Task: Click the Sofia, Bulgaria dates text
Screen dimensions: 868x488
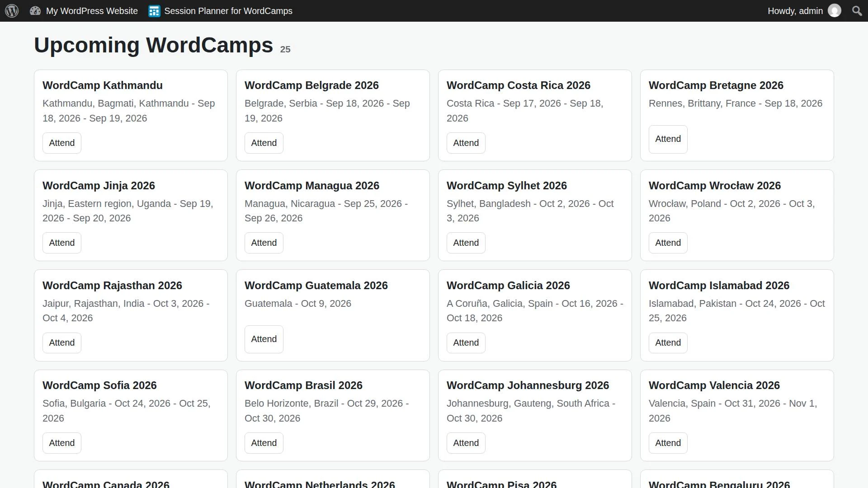Action: point(127,411)
